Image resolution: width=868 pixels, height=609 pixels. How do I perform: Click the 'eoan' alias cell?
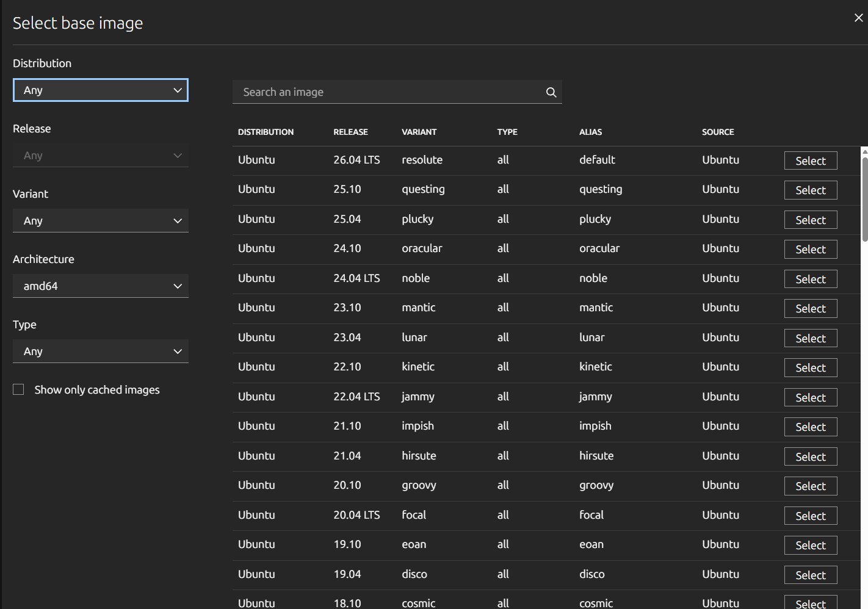pos(591,544)
